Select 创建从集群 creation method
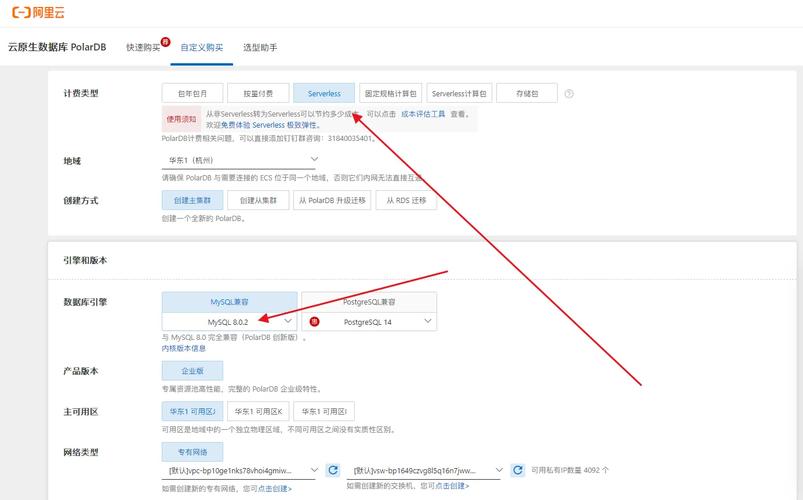Screen dimensions: 803x500 pos(258,200)
